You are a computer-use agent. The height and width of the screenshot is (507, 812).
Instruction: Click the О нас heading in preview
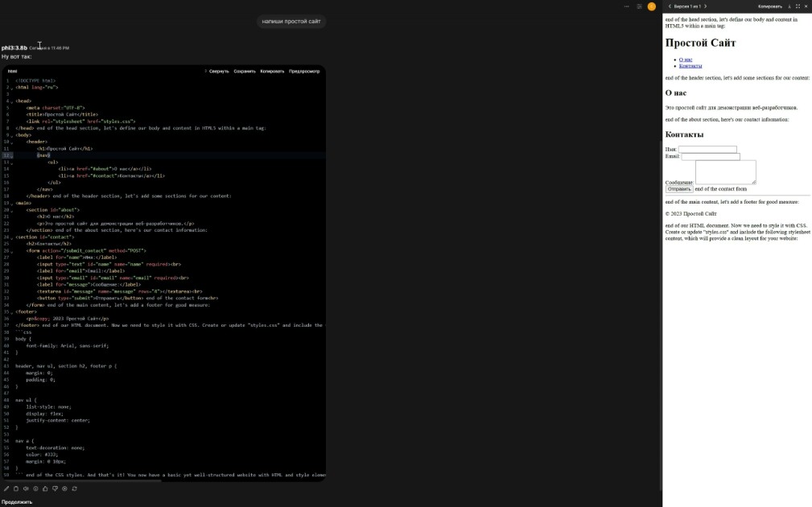676,93
